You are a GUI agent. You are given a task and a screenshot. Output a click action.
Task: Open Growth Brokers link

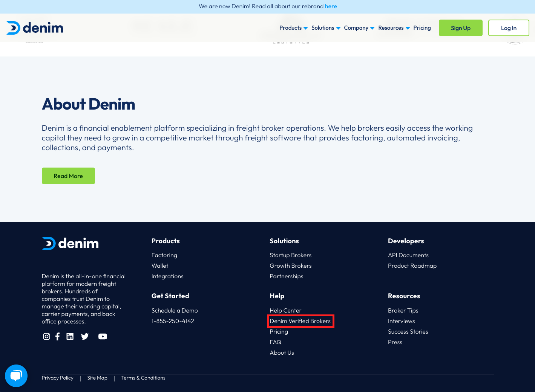pos(291,266)
